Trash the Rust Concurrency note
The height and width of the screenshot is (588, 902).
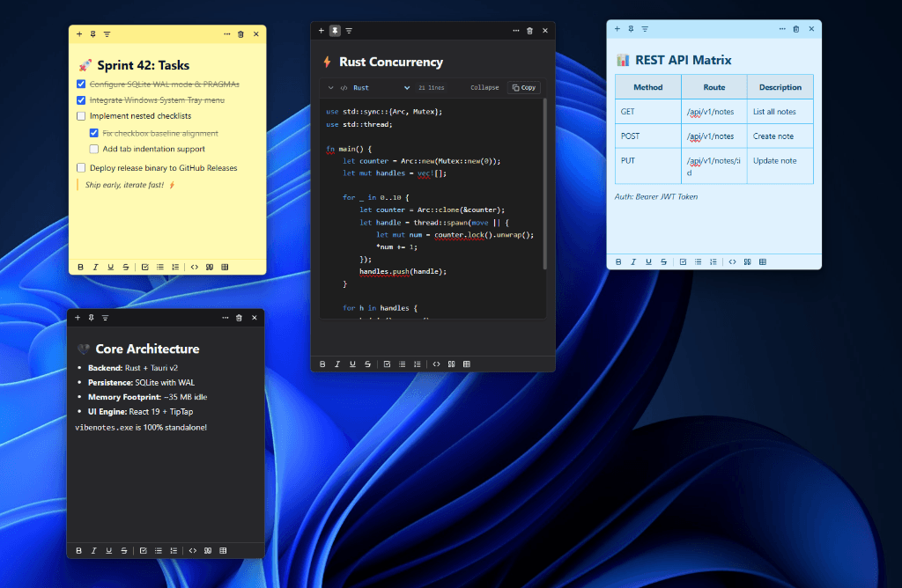(x=529, y=31)
